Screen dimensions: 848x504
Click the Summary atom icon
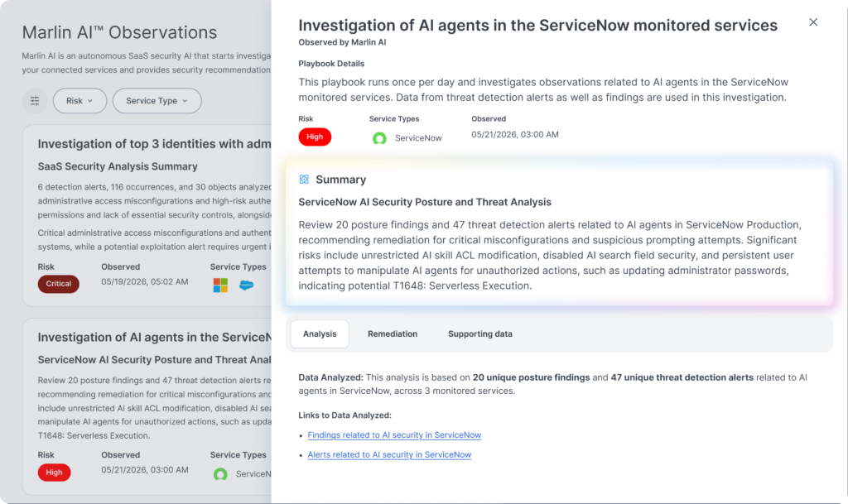pos(304,180)
